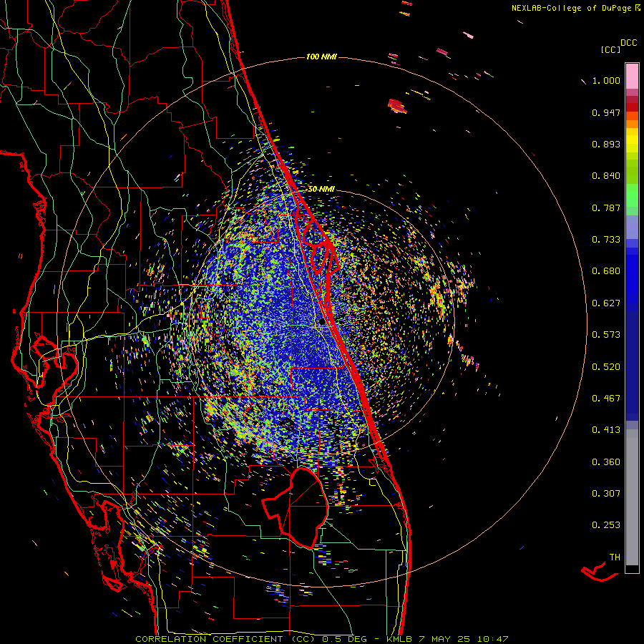Click the 0.733 legend value
644x644 pixels.
(606, 240)
